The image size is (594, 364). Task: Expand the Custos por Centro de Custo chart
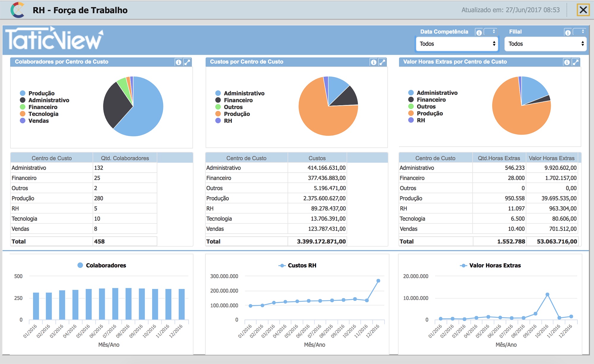click(382, 62)
